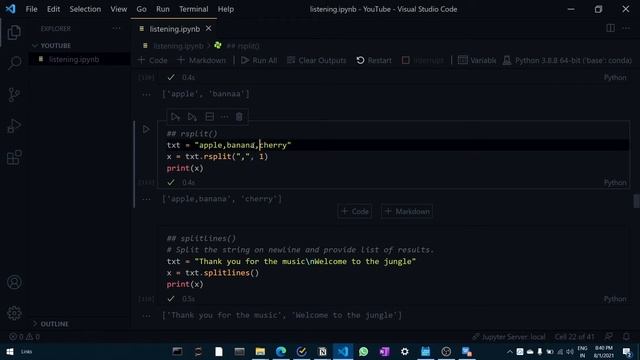The width and height of the screenshot is (640, 360).
Task: Place cursor on the txt.splitlines() line
Action: coord(213,273)
